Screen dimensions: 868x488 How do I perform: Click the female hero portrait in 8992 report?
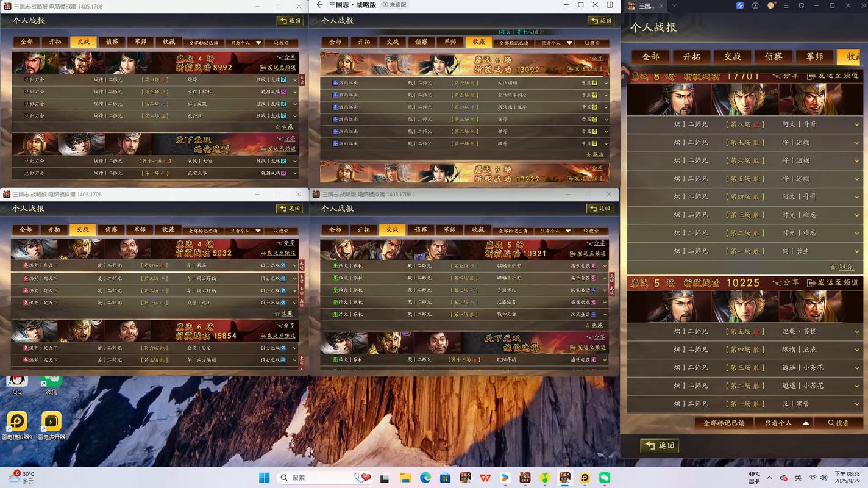(x=129, y=63)
